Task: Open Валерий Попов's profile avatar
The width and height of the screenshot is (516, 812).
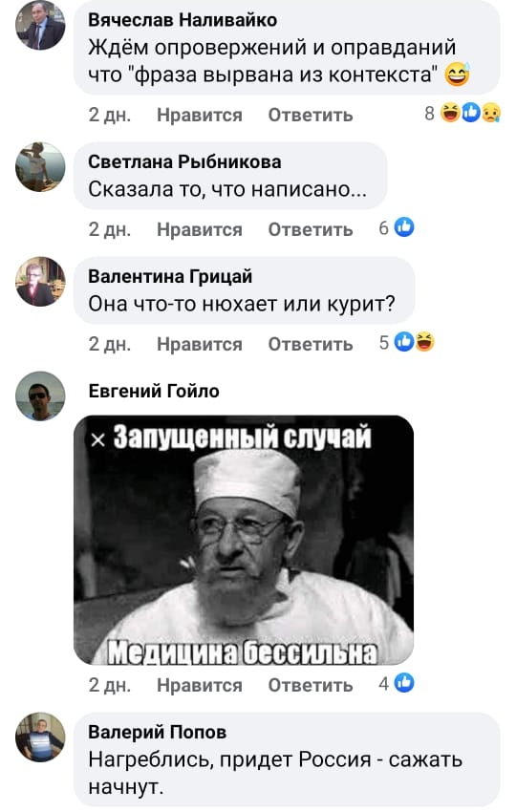Action: (40, 737)
